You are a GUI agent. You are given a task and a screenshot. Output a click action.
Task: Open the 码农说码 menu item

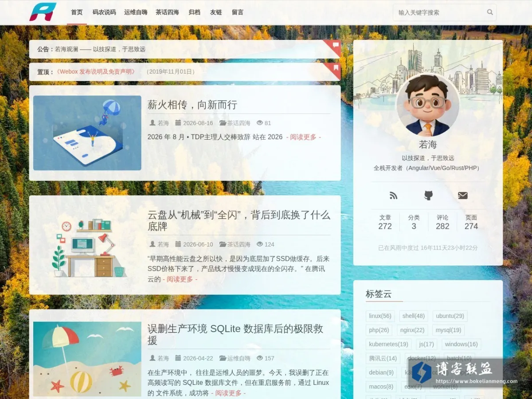(x=104, y=12)
